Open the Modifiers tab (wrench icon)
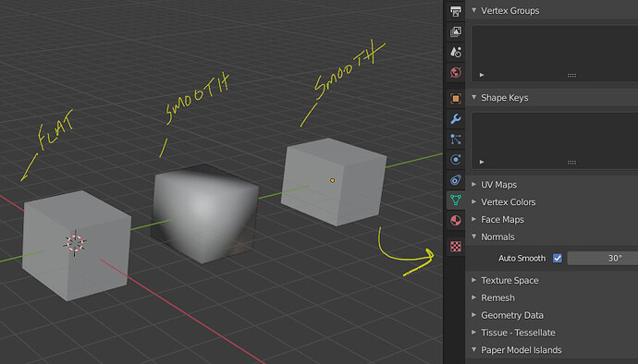Image resolution: width=638 pixels, height=364 pixels. click(x=456, y=119)
